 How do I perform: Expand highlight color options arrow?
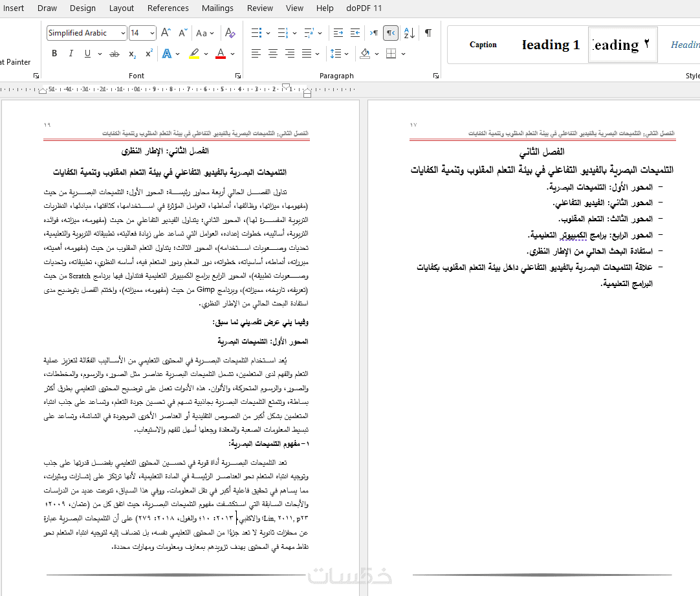point(206,54)
